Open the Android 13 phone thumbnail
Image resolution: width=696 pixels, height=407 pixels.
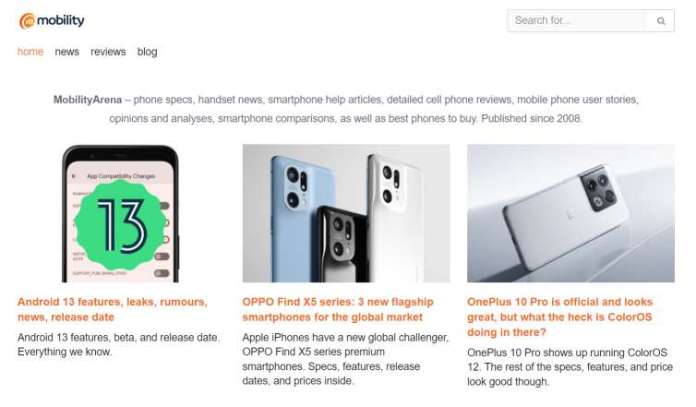click(x=120, y=213)
